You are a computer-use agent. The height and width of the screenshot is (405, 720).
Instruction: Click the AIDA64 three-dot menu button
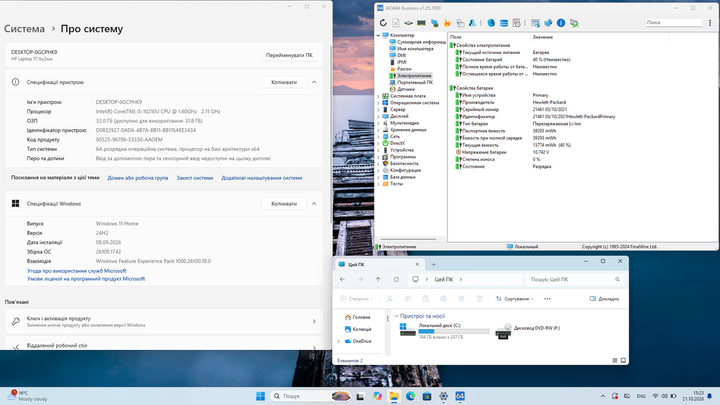[x=709, y=22]
